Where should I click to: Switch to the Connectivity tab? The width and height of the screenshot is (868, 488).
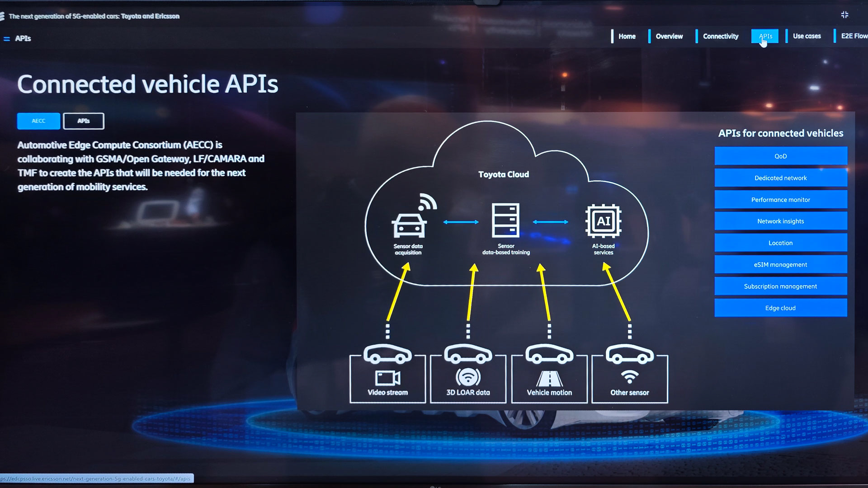pos(720,36)
